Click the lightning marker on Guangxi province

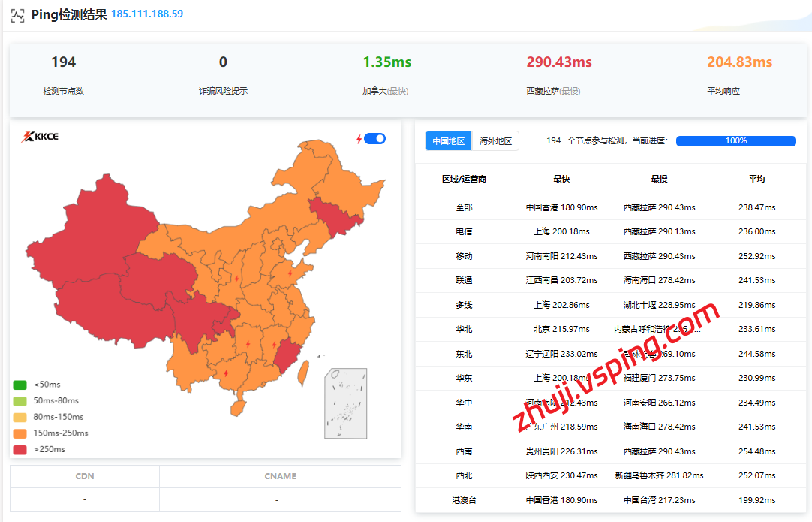click(226, 373)
